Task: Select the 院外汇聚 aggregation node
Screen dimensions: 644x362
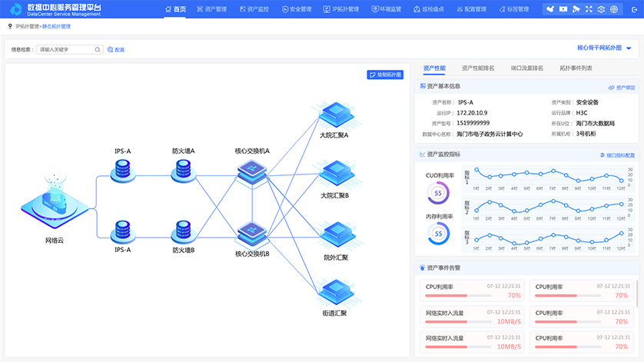Action: [x=337, y=236]
